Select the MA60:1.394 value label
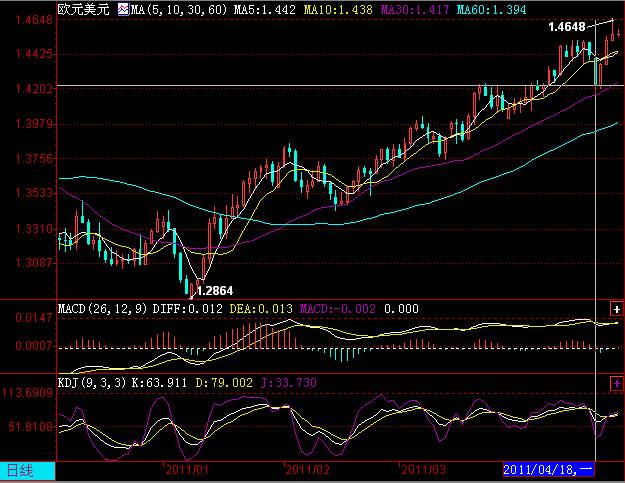The width and height of the screenshot is (625, 483). (491, 10)
